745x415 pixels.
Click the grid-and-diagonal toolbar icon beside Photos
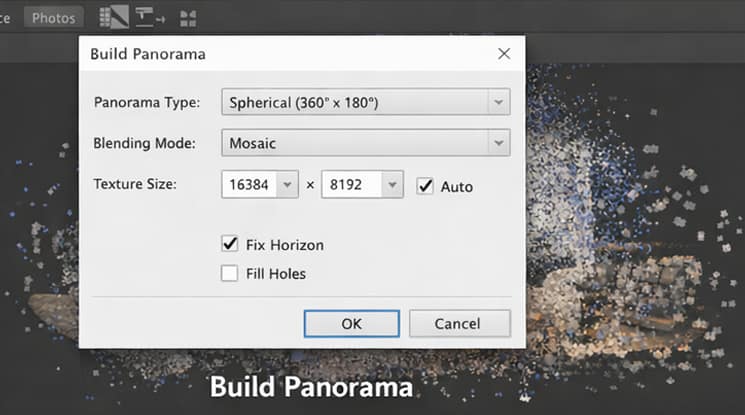(x=114, y=17)
